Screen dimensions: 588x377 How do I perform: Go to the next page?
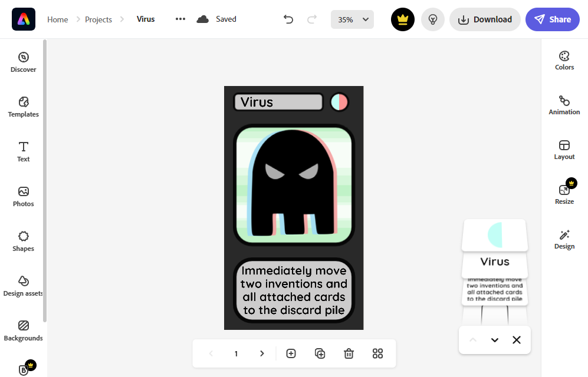click(x=262, y=353)
